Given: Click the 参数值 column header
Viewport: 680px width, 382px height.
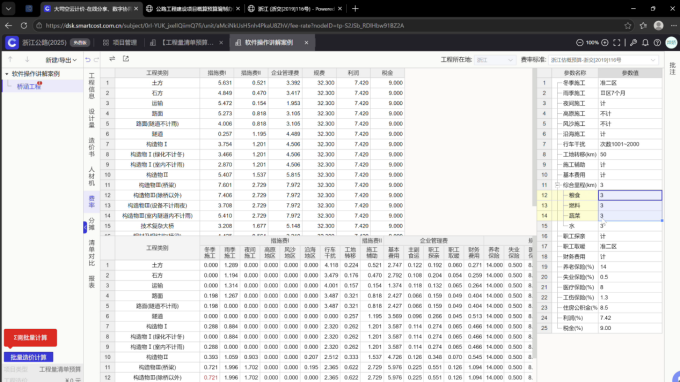Looking at the screenshot, I should (x=630, y=73).
